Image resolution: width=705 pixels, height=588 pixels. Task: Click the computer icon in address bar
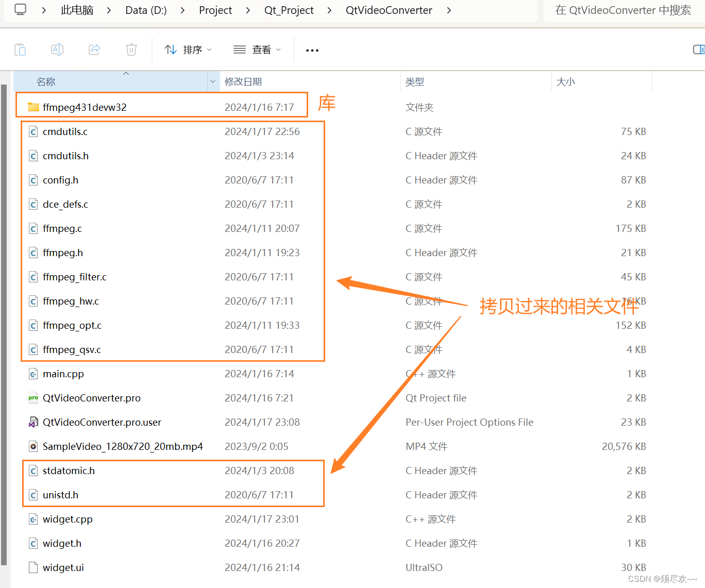coord(20,9)
